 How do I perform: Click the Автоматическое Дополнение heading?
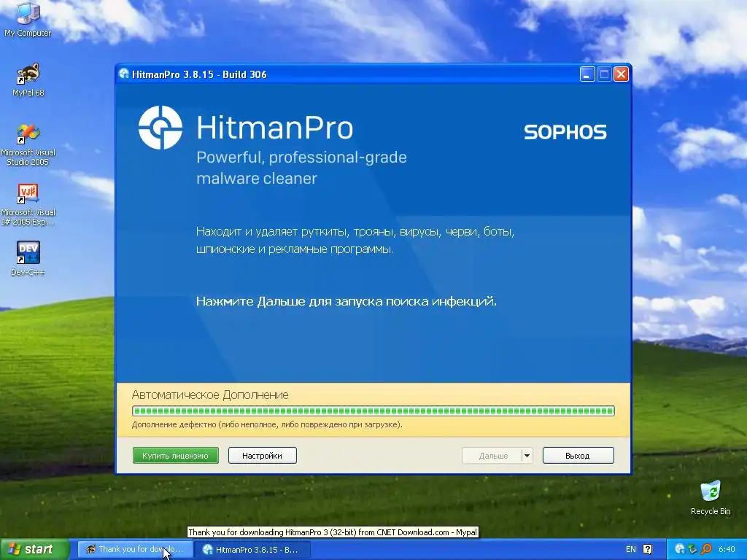pos(210,394)
